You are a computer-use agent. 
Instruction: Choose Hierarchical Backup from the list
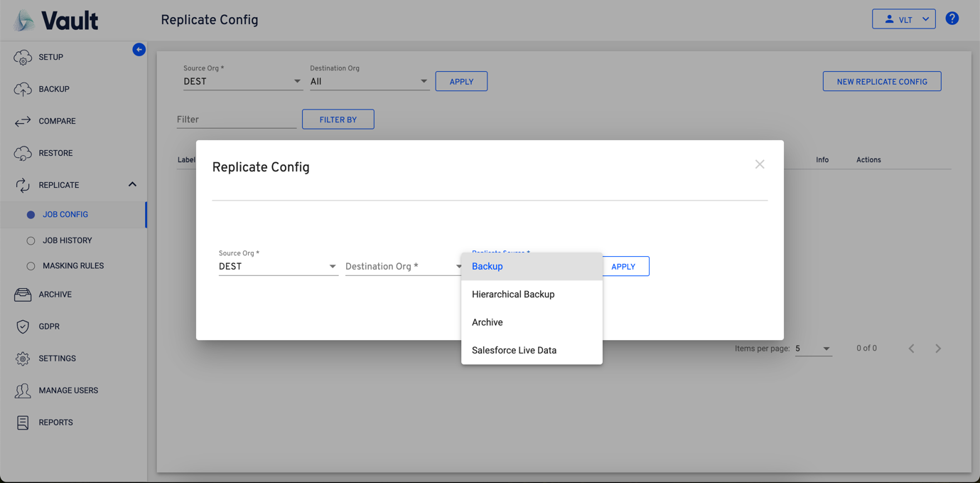(x=513, y=294)
